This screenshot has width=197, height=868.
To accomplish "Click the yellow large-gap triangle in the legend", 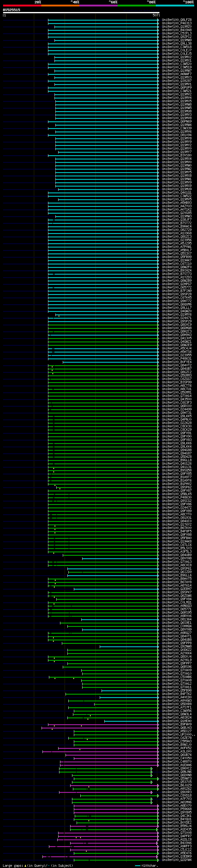I will (25, 865).
